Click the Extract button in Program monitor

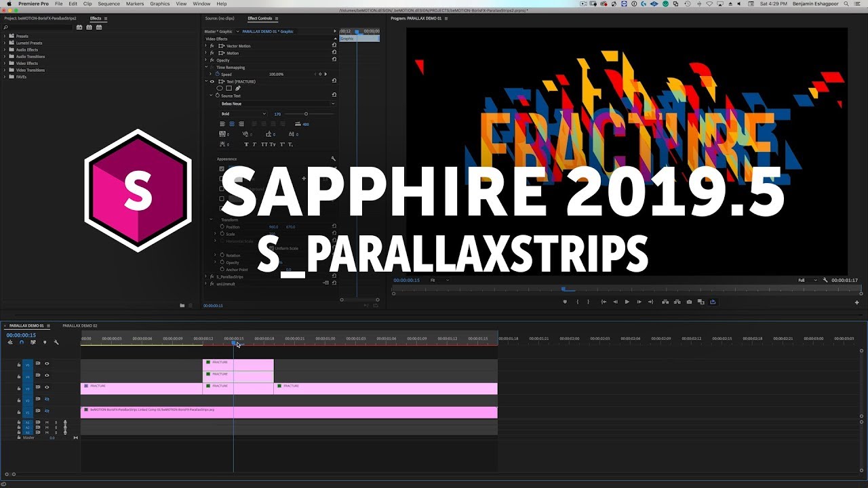(677, 302)
